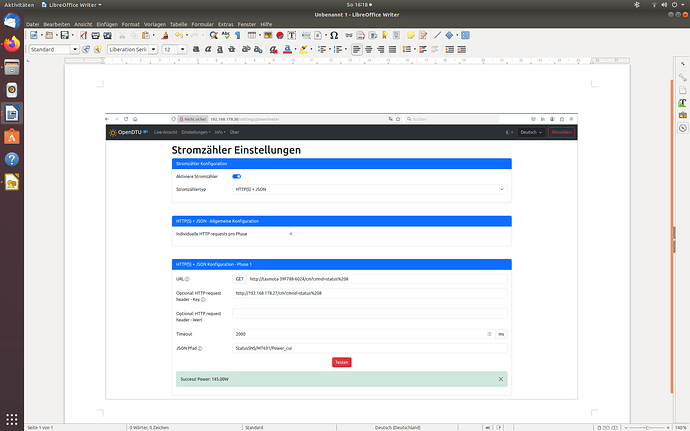Toggle Bold formatting

(196, 49)
